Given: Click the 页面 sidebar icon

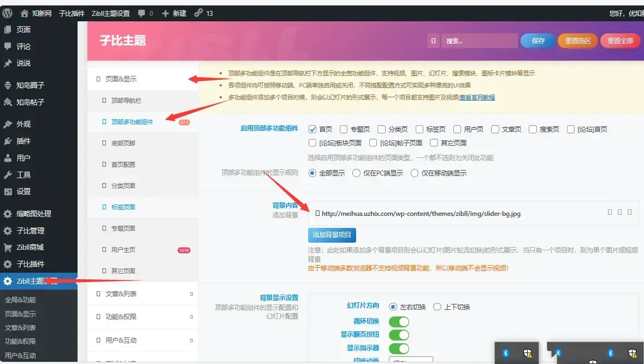Looking at the screenshot, I should [x=8, y=30].
